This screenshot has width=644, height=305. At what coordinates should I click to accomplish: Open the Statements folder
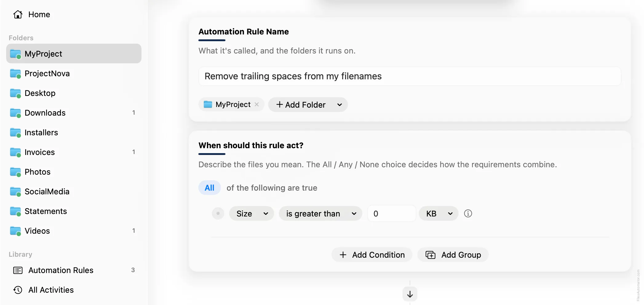point(74,211)
